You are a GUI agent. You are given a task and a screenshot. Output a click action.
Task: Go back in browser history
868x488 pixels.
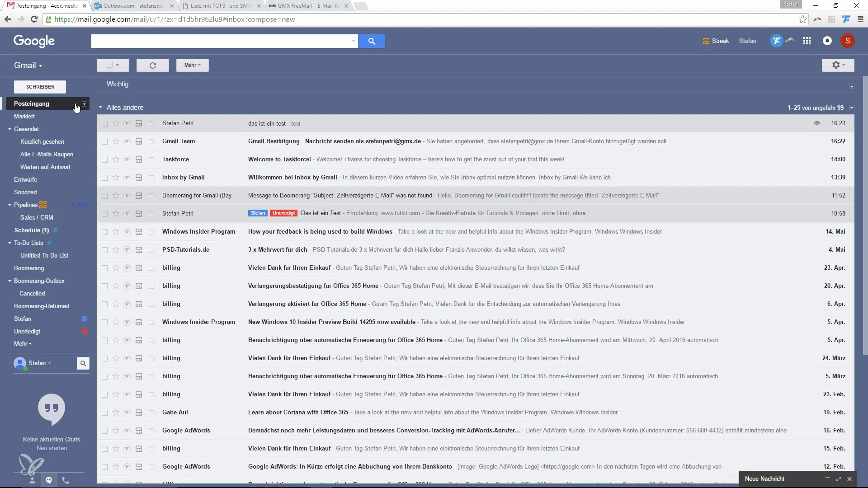click(8, 19)
